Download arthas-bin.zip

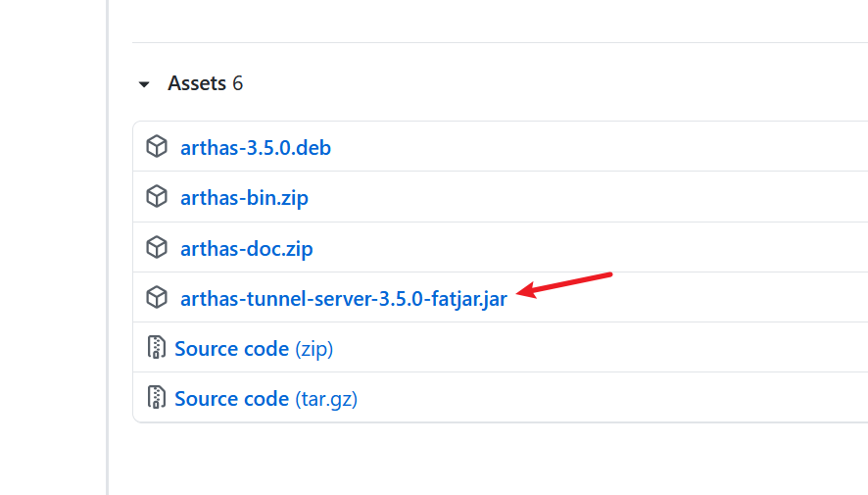244,198
